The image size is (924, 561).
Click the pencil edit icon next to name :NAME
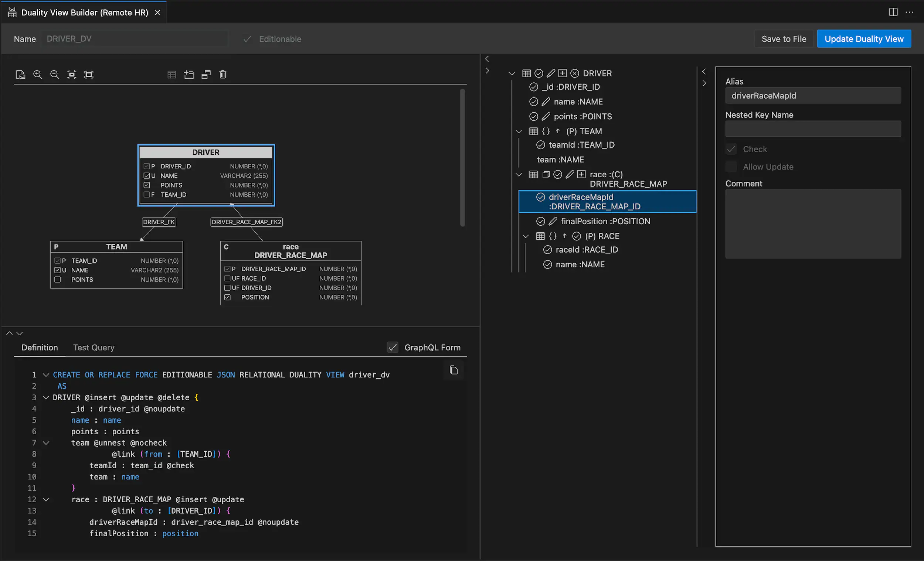tap(546, 102)
